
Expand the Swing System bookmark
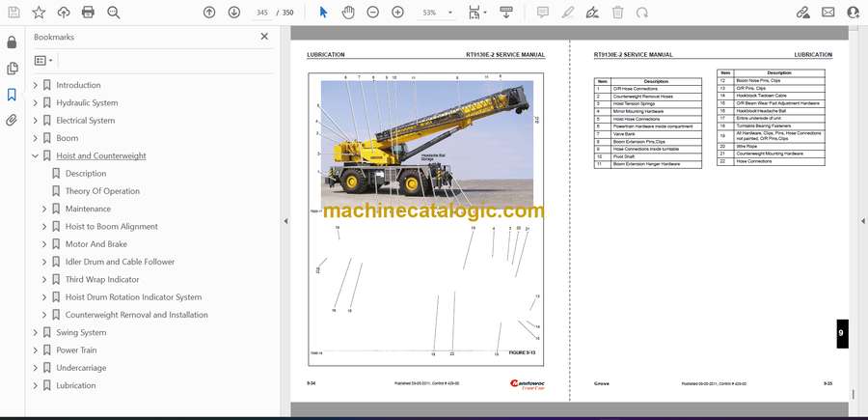(35, 332)
